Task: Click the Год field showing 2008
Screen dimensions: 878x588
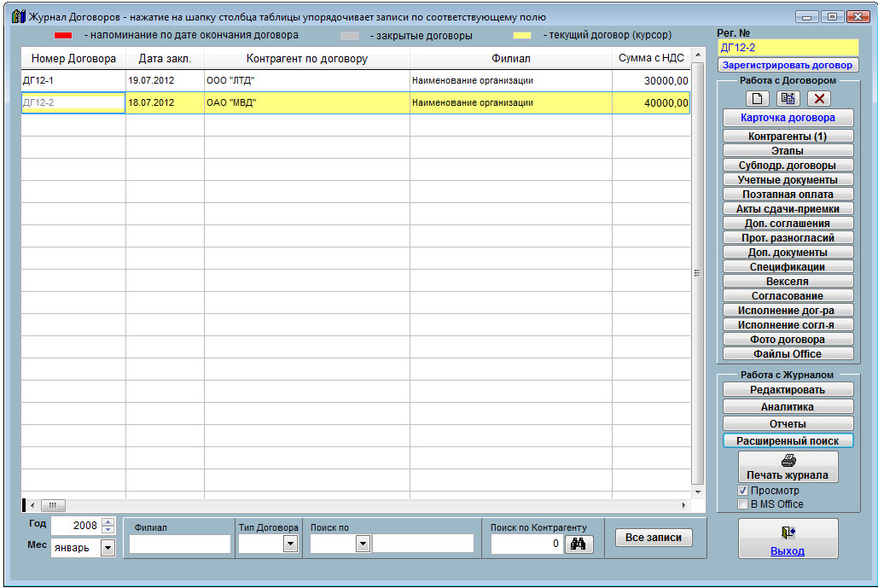Action: coord(76,526)
